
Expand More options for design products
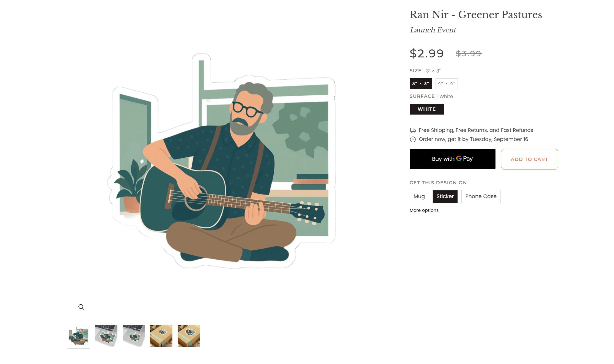(x=424, y=210)
